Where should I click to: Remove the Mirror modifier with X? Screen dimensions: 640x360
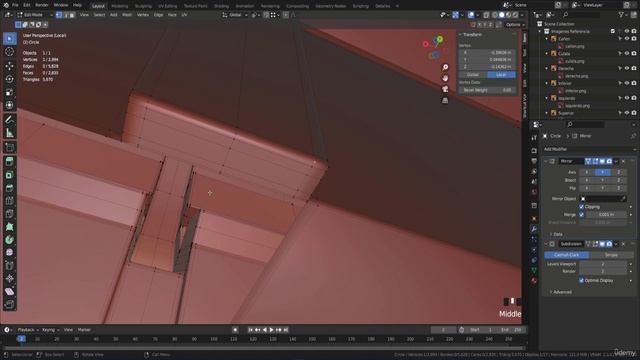(623, 161)
